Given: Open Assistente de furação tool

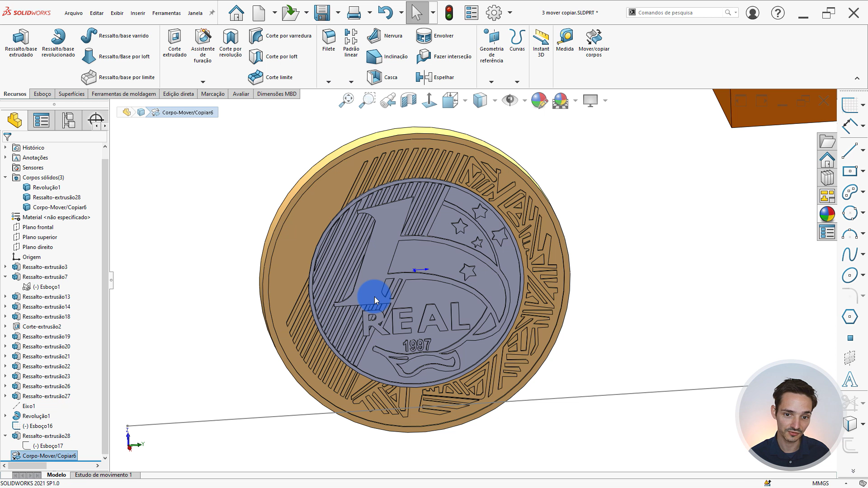Looking at the screenshot, I should click(203, 46).
